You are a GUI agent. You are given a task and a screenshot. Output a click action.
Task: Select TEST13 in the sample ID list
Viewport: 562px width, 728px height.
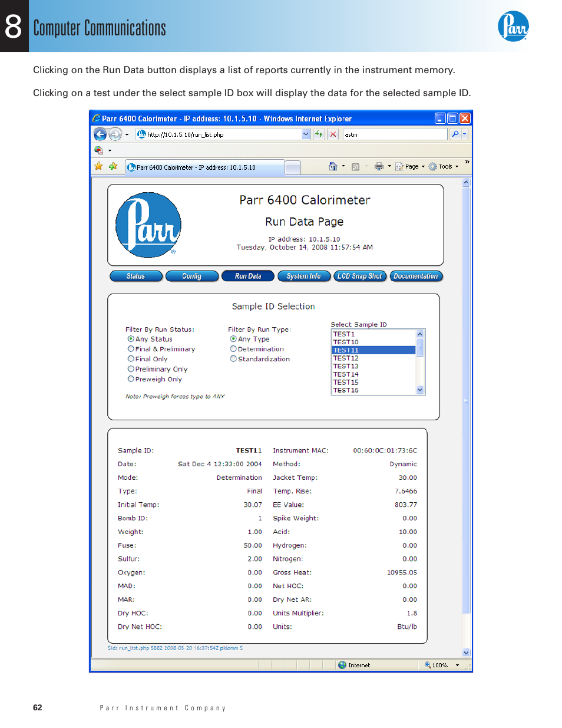click(374, 366)
